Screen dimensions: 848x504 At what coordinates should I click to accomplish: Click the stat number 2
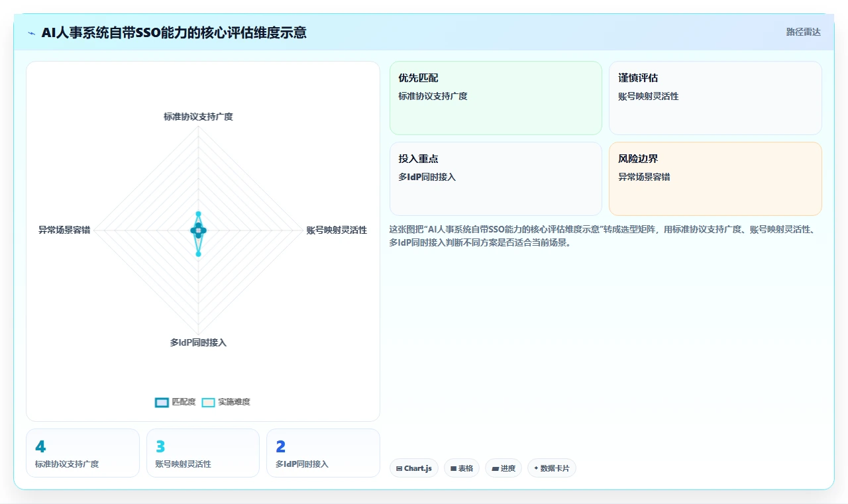tap(281, 447)
